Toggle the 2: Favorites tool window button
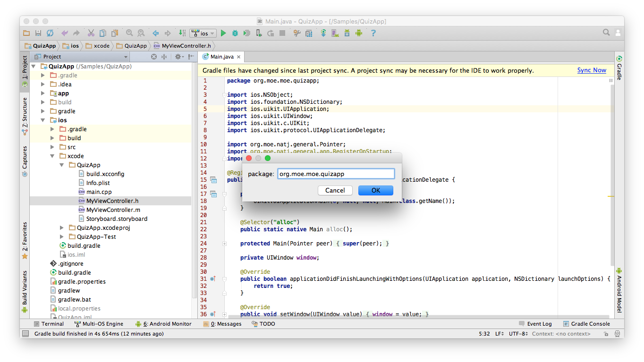 (x=25, y=241)
